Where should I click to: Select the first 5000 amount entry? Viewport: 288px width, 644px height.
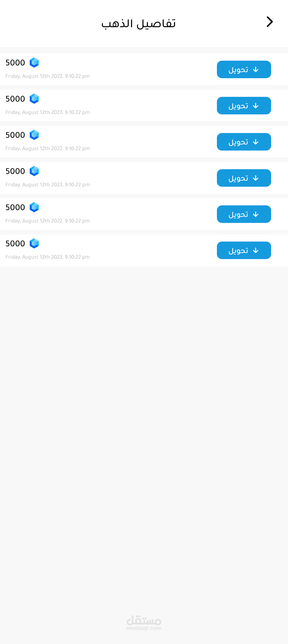15,62
